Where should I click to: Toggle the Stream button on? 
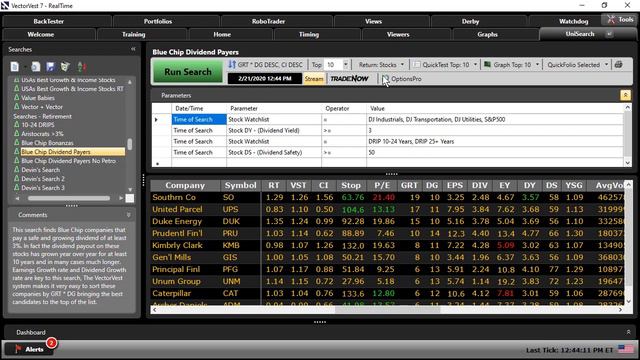[x=314, y=78]
